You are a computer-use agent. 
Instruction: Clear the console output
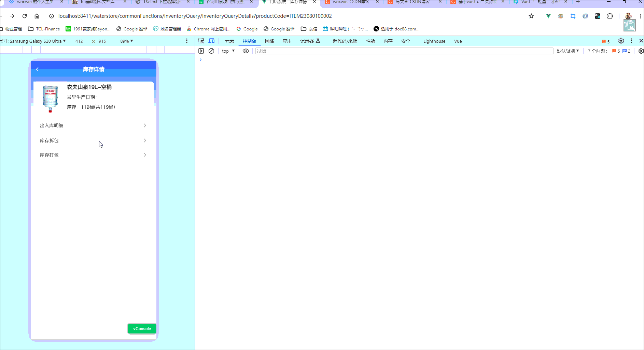211,51
